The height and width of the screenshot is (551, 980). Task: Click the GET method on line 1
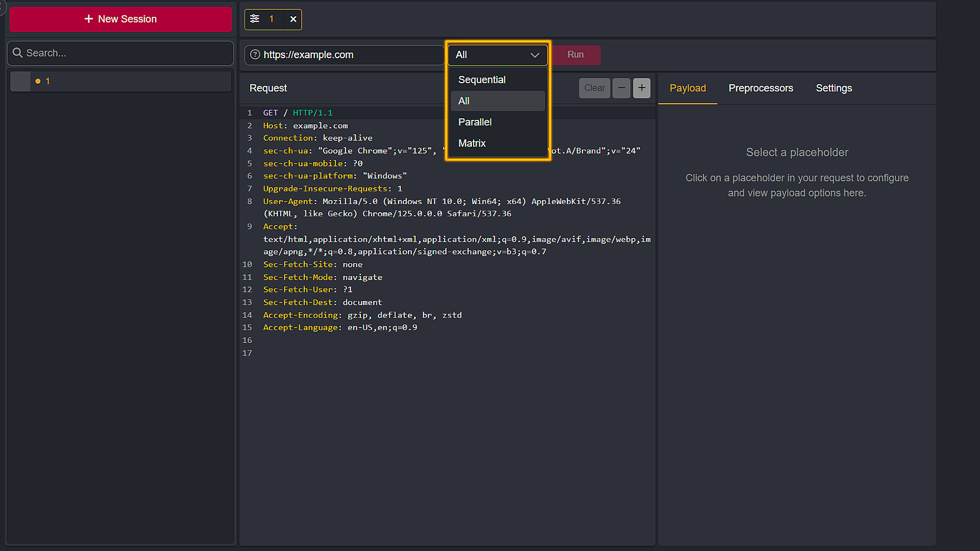click(271, 113)
